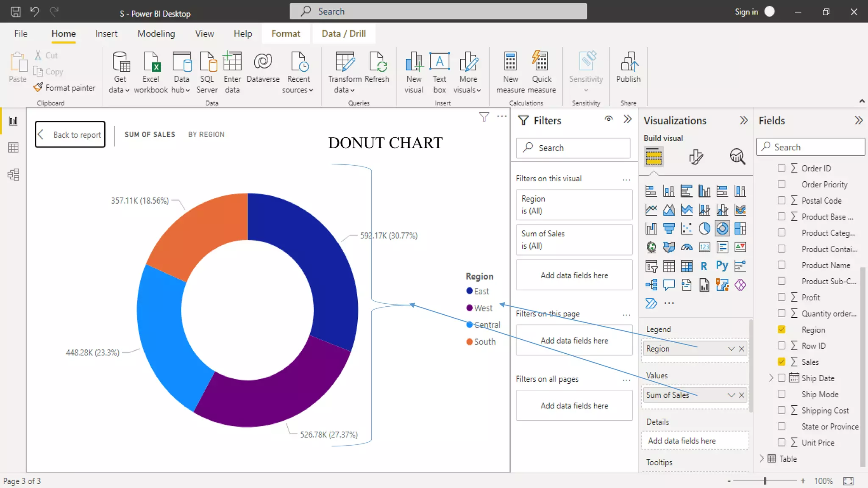Check the Ship Mode field

782,394
